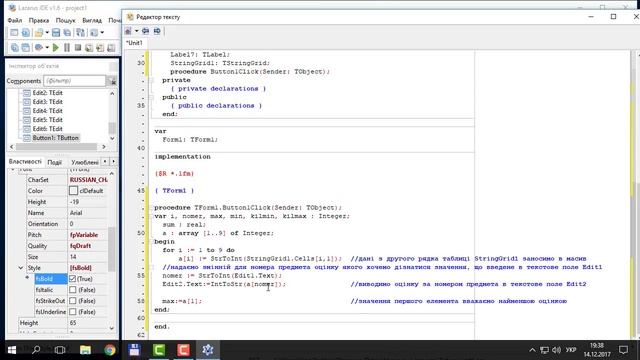Image resolution: width=640 pixels, height=360 pixels.
Task: Open the dropdown arrow beside desktop layout icon
Action: click(102, 32)
